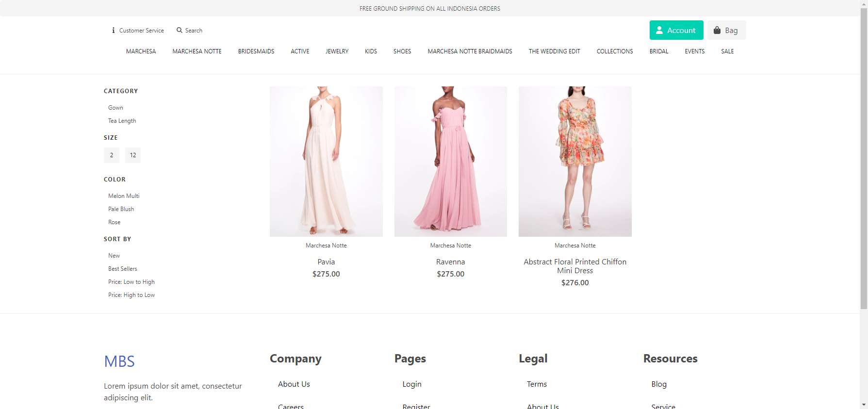Open the KIDS navigation item

[371, 51]
